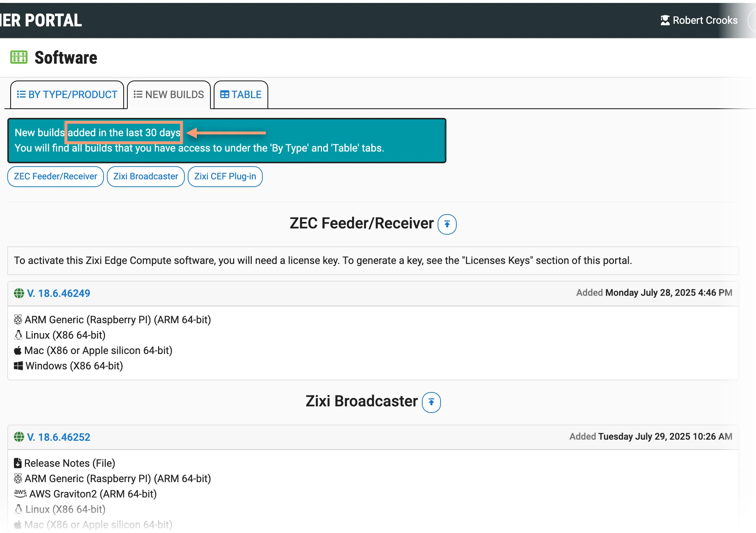Jump to ZEC Feeder/Receiver section pill
This screenshot has height=533, width=756.
pyautogui.click(x=56, y=176)
